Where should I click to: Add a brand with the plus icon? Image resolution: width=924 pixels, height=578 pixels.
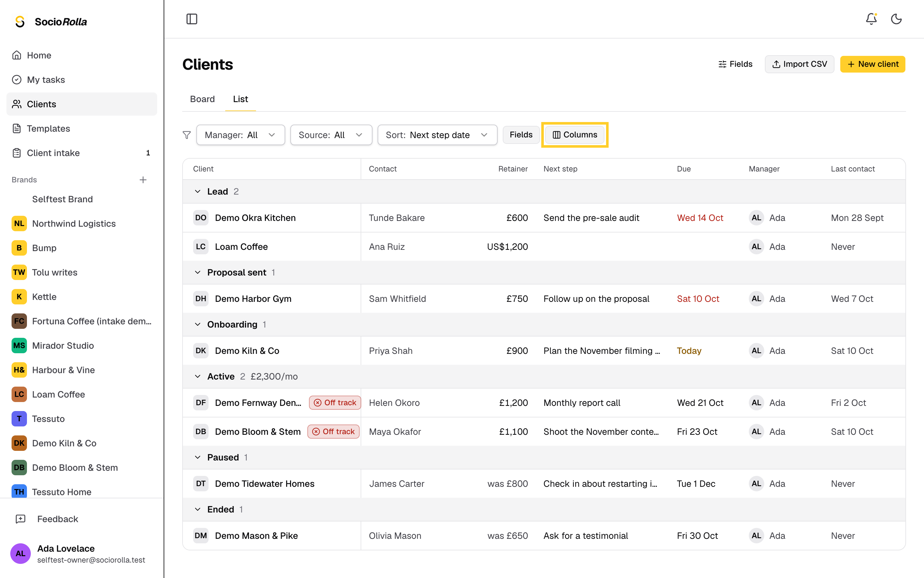click(x=143, y=180)
